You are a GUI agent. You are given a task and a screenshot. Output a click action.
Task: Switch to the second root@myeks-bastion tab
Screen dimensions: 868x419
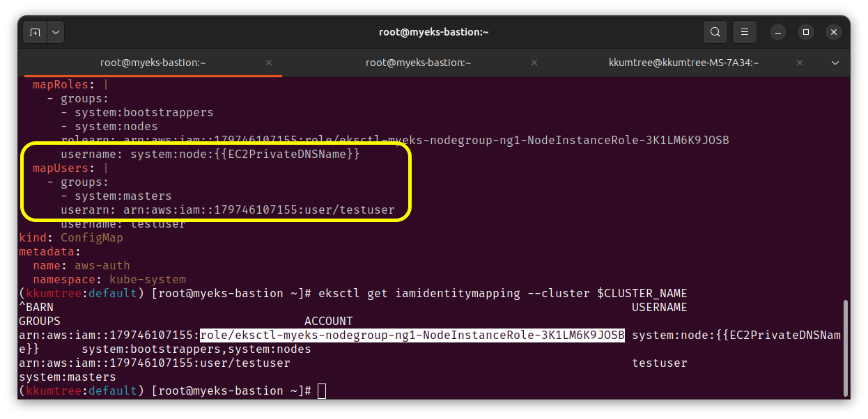click(x=418, y=63)
